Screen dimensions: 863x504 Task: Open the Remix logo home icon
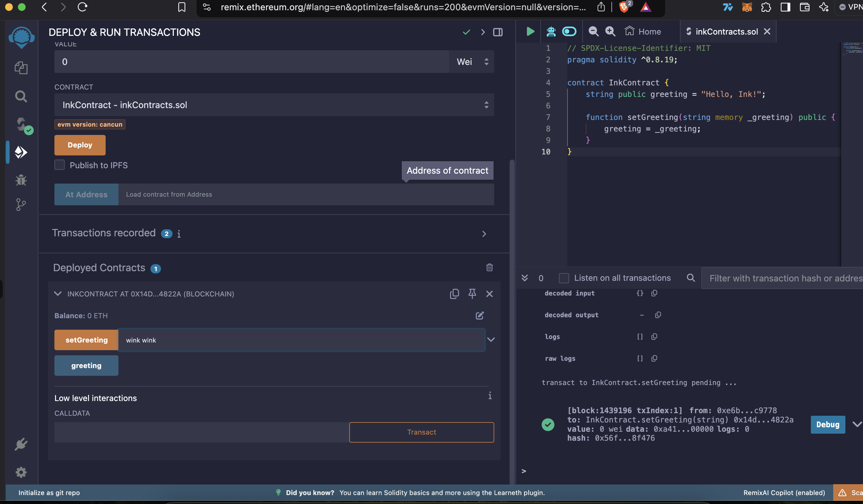(x=21, y=37)
